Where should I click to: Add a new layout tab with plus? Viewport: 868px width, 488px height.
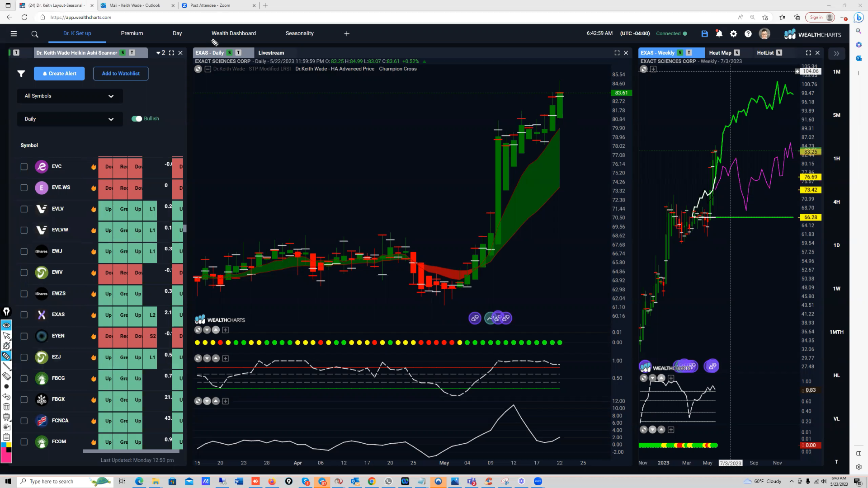click(x=347, y=33)
